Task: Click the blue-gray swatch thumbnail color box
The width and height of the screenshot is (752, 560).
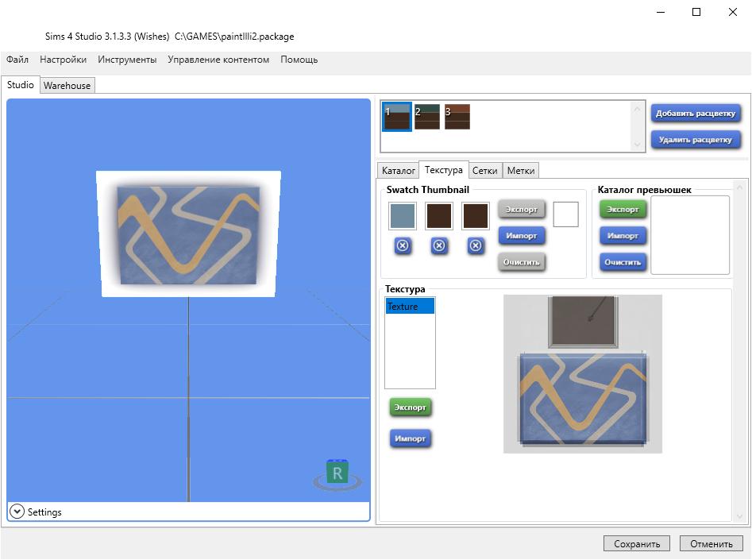Action: click(x=403, y=216)
